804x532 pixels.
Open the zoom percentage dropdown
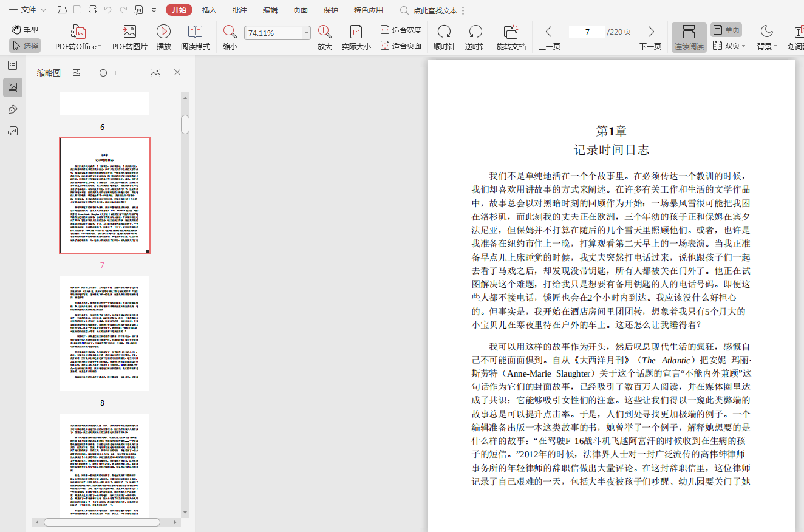coord(307,33)
